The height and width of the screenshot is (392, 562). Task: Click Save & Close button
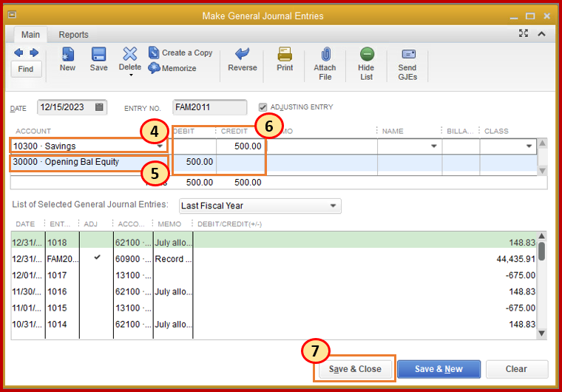(355, 368)
